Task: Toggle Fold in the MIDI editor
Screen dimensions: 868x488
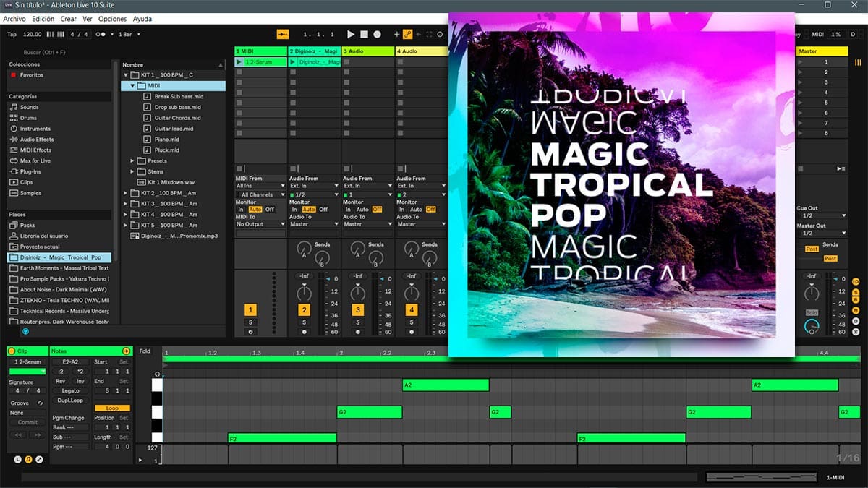Action: click(145, 351)
